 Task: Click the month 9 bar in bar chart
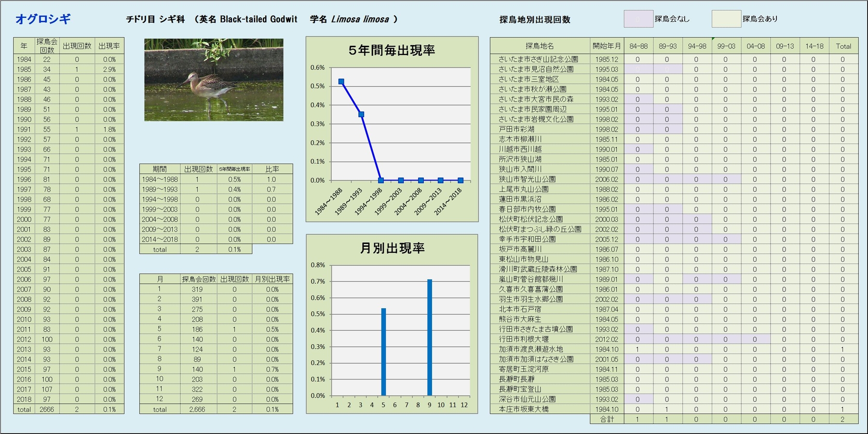tap(429, 337)
